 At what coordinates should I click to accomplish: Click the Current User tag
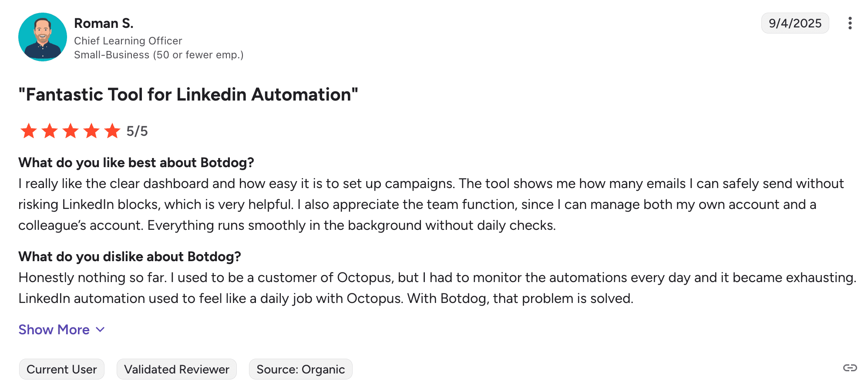coord(61,369)
